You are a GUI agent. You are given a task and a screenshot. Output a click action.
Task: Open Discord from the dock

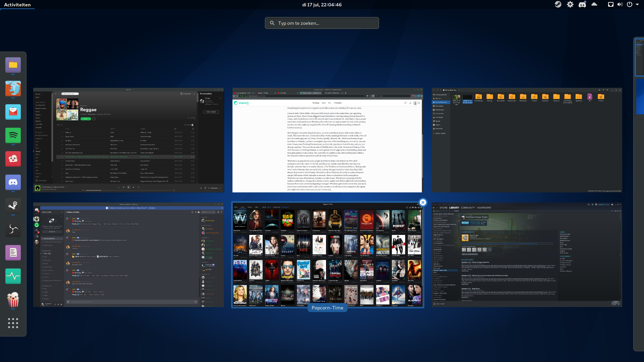[13, 182]
